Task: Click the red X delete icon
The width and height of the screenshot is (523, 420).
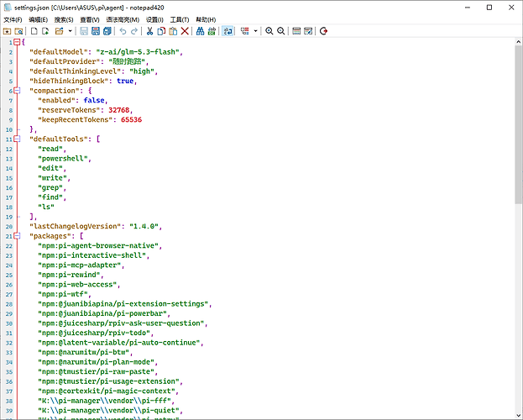Action: click(185, 31)
